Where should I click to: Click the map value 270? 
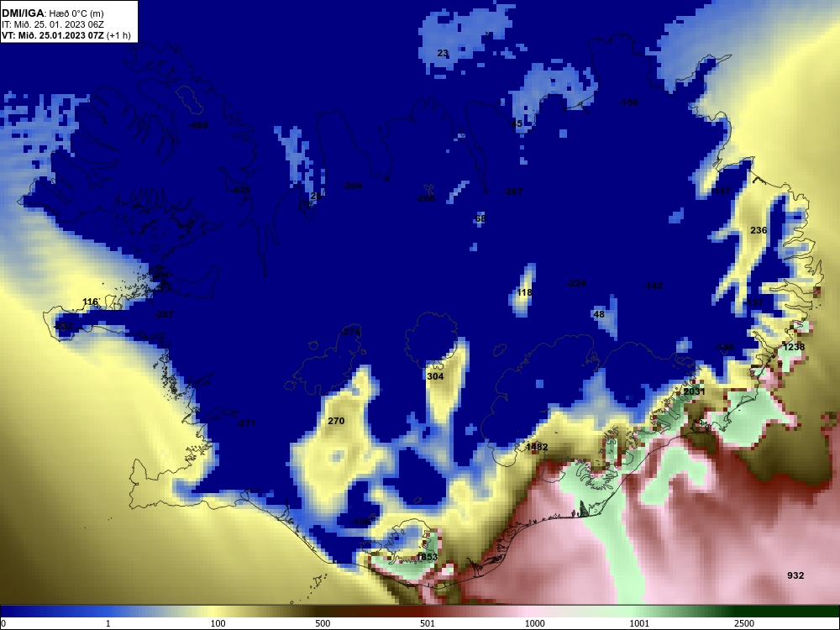click(x=336, y=421)
